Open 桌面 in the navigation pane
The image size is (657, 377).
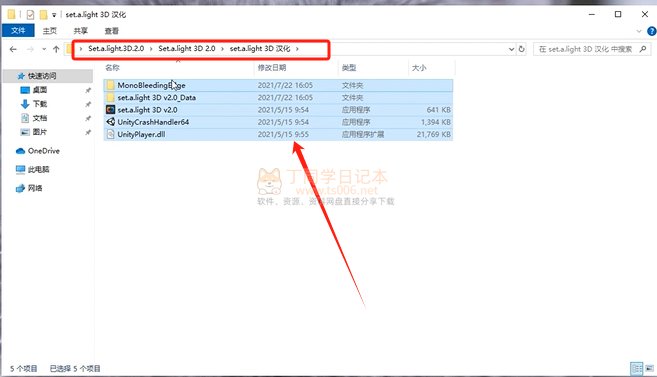pyautogui.click(x=40, y=90)
